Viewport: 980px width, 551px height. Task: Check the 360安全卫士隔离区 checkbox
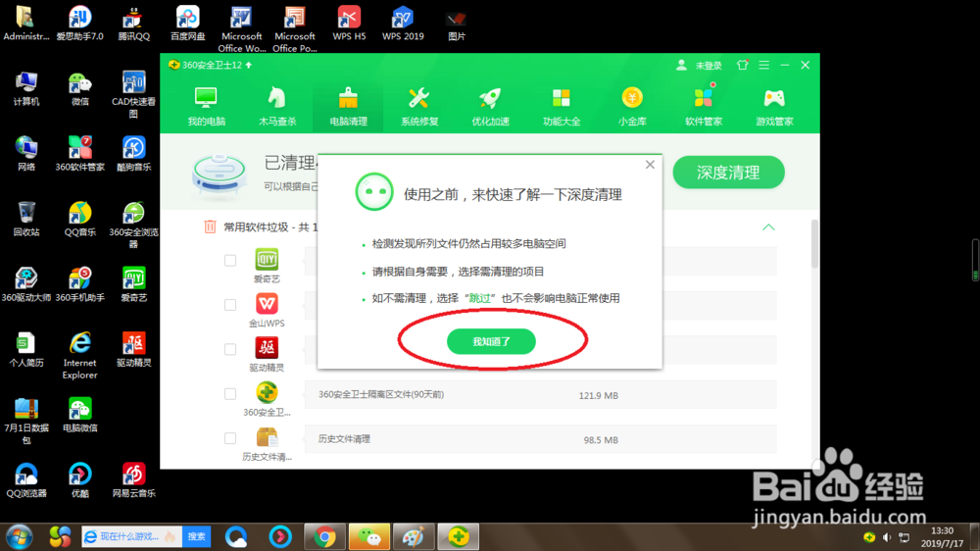pyautogui.click(x=230, y=394)
